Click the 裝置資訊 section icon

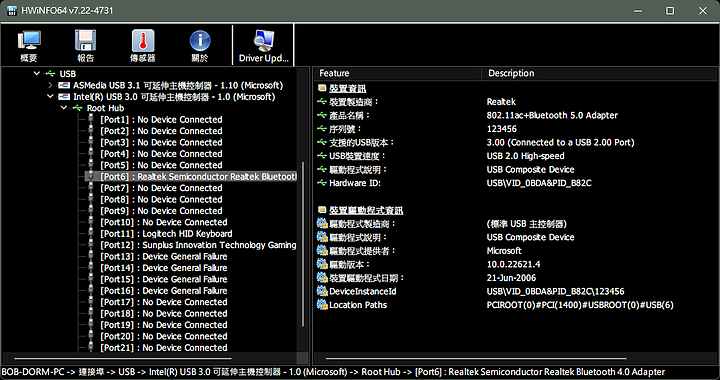point(322,88)
